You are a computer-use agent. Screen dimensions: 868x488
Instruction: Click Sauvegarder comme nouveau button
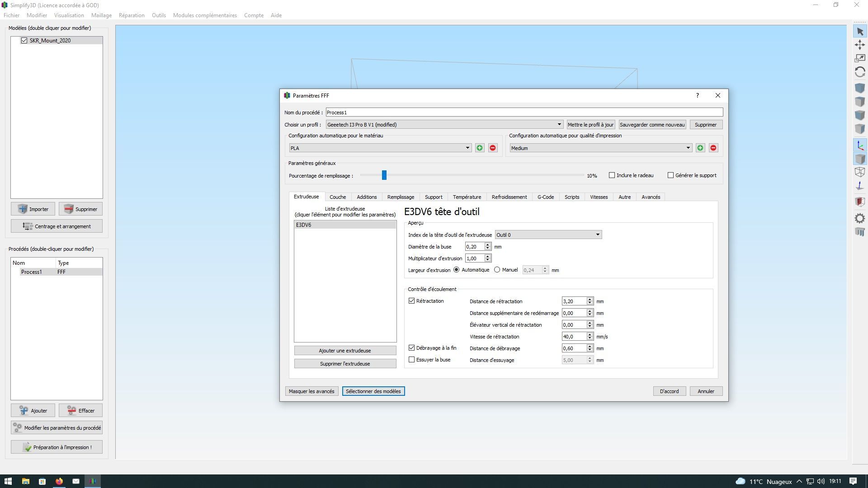[652, 125]
